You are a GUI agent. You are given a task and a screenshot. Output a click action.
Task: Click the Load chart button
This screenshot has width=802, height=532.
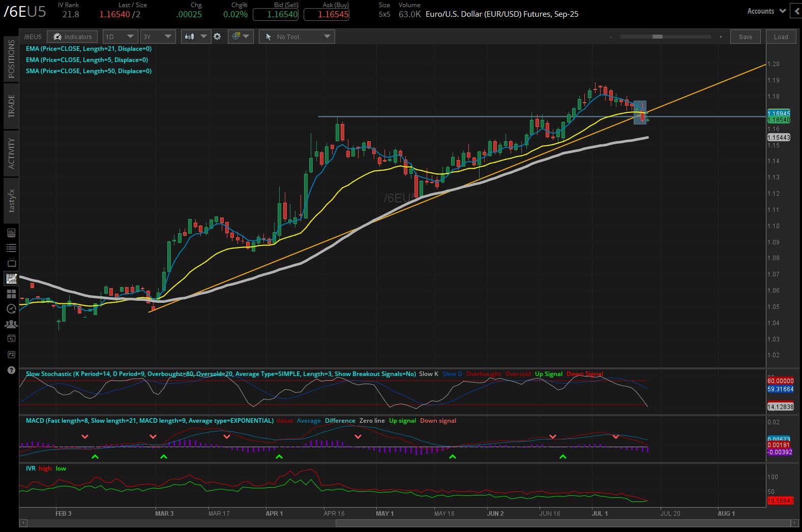[x=781, y=37]
